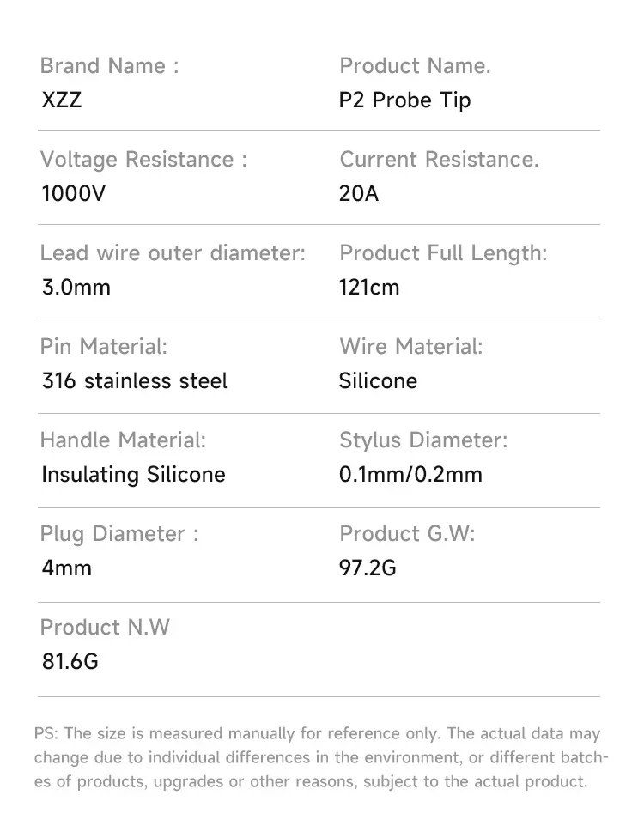Screen dimensions: 644x832
Task: Click the Silicone wire material value
Action: [x=378, y=381]
